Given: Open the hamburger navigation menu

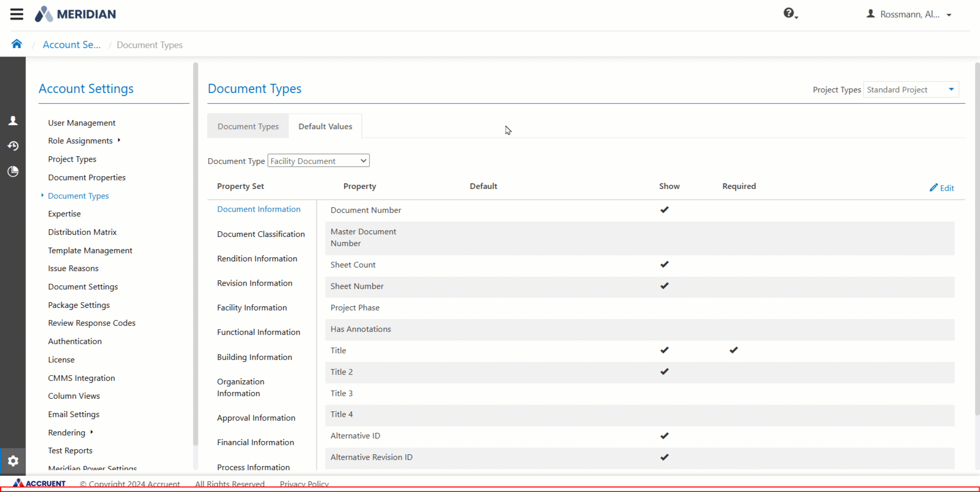Looking at the screenshot, I should click(16, 14).
